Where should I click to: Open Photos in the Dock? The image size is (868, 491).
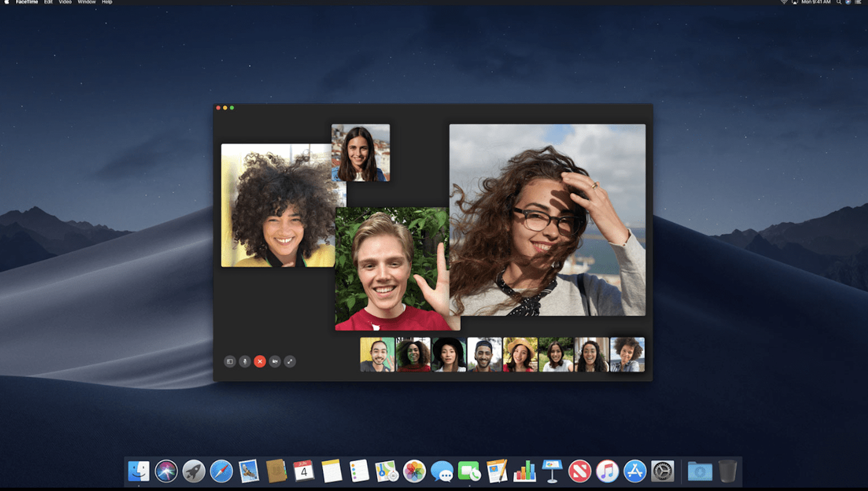[x=414, y=471]
